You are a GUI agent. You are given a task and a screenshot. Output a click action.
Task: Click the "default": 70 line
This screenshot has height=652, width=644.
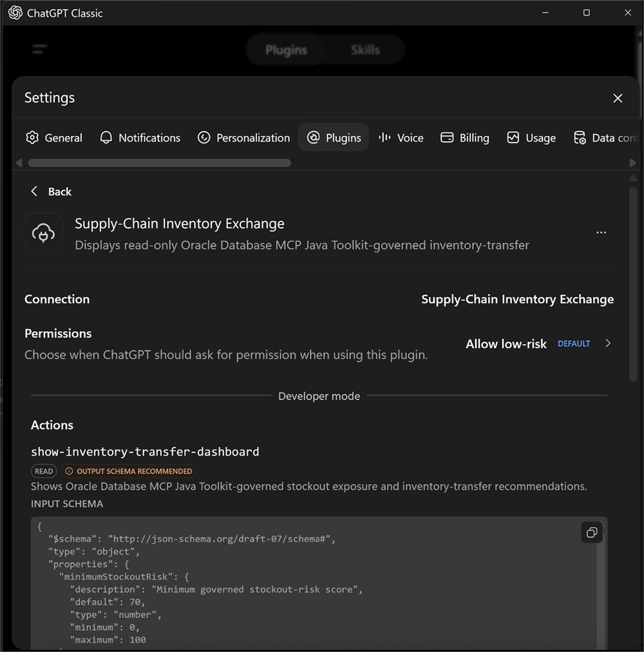(x=108, y=602)
